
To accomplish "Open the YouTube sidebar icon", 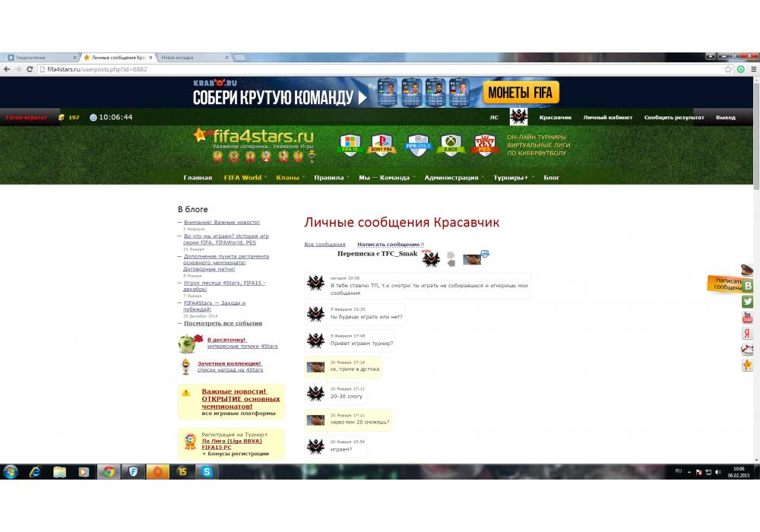I will click(x=748, y=318).
